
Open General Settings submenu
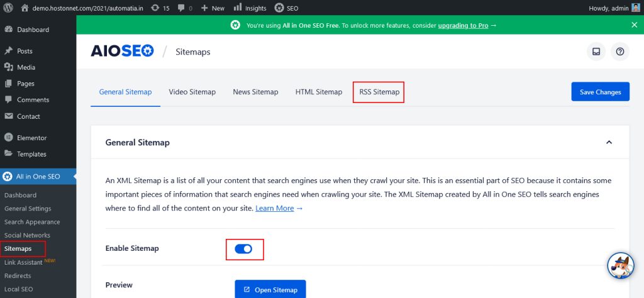(x=28, y=209)
